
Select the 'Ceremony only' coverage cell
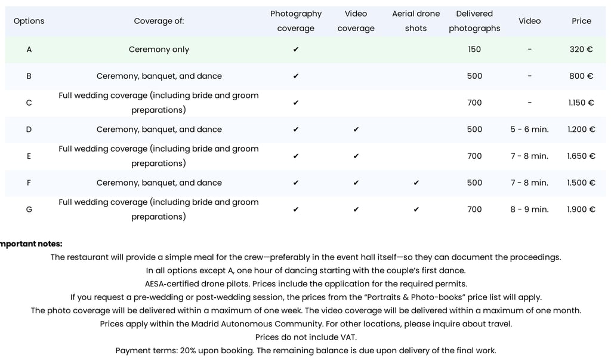pyautogui.click(x=159, y=50)
